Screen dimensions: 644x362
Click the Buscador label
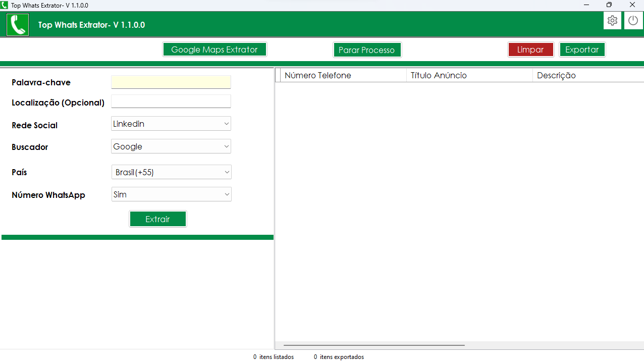pos(30,147)
